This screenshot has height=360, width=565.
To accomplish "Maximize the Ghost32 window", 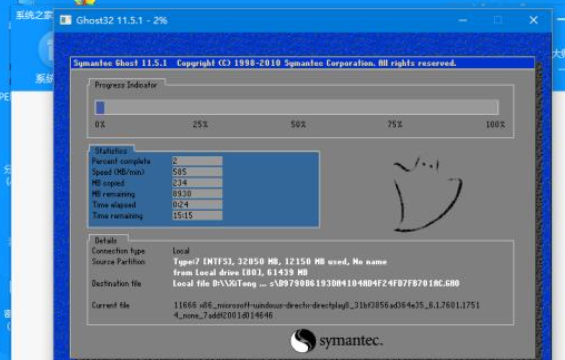I will coord(498,20).
